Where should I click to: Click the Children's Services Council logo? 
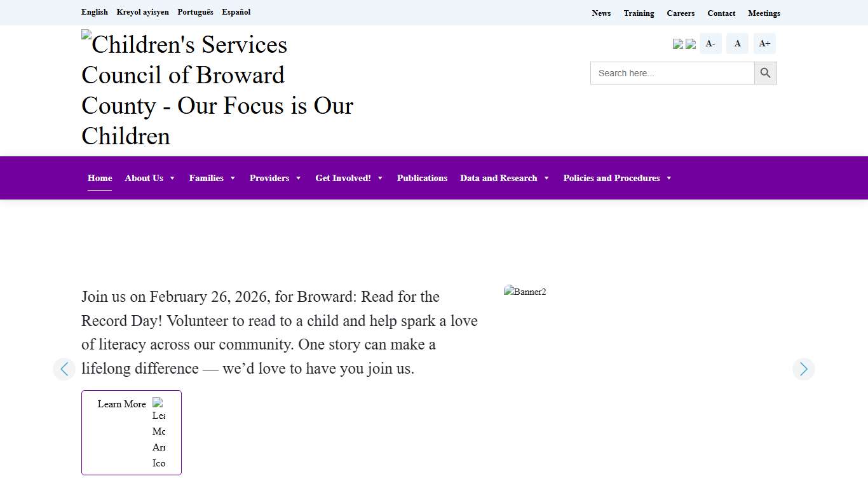(x=216, y=89)
